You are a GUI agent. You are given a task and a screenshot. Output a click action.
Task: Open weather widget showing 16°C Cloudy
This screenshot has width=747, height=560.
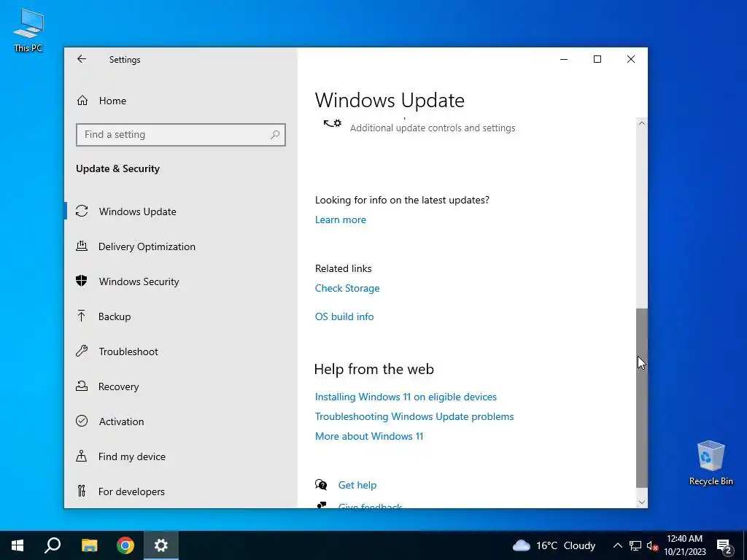point(554,545)
